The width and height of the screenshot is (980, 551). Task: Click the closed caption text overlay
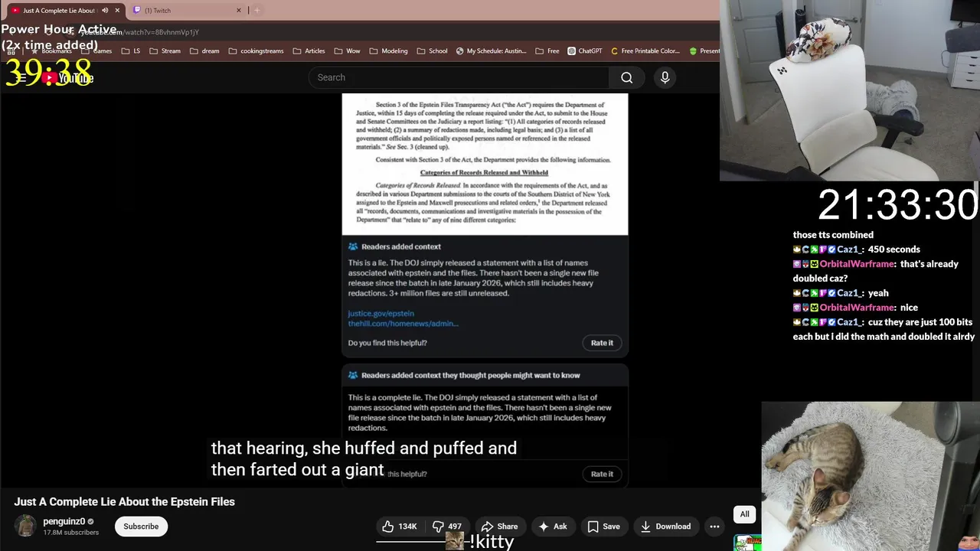pos(364,458)
